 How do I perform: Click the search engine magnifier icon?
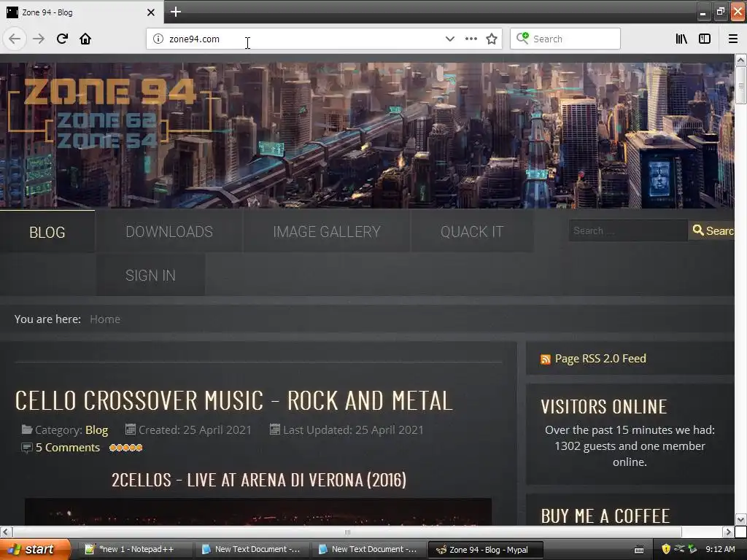522,38
